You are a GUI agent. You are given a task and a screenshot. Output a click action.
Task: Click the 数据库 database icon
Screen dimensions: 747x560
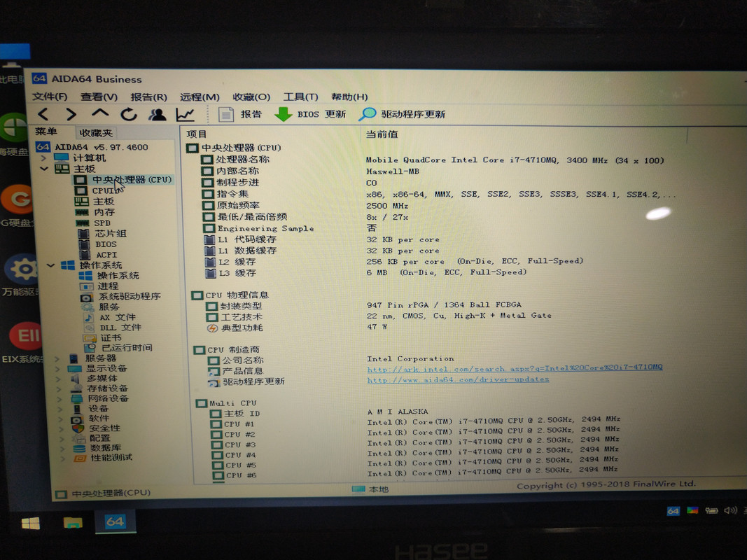[79, 448]
